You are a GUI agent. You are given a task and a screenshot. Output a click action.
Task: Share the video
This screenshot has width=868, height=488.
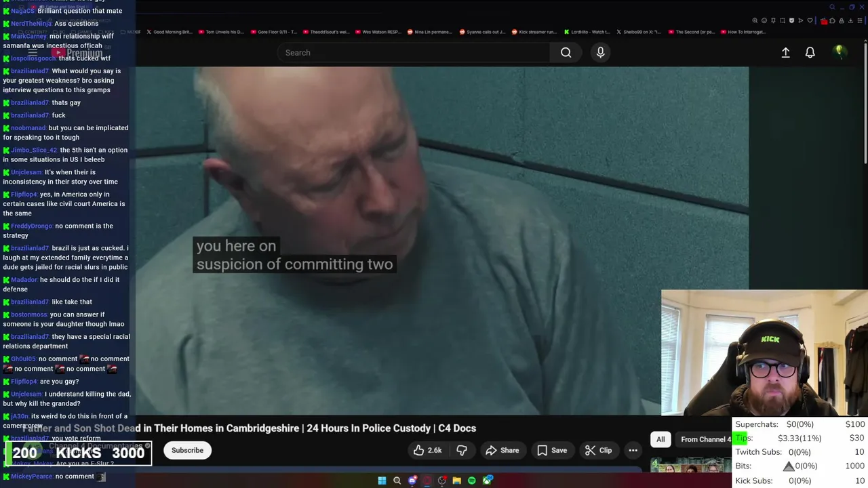(x=502, y=450)
